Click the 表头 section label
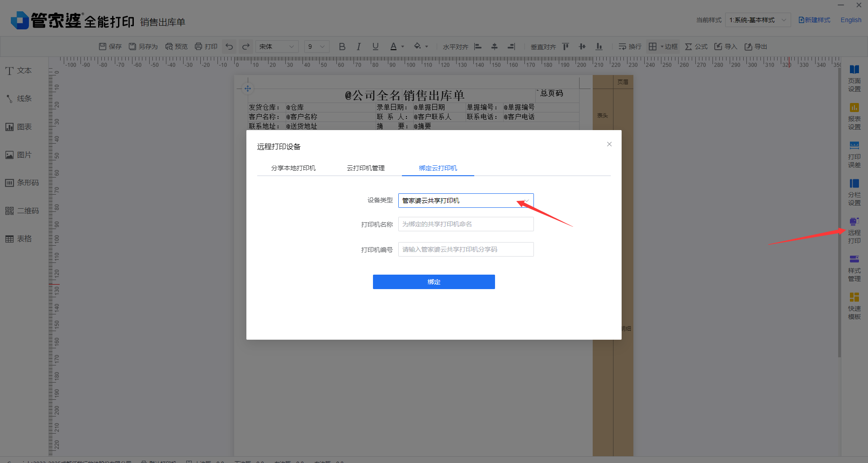Screen dimensions: 868x463 603,116
